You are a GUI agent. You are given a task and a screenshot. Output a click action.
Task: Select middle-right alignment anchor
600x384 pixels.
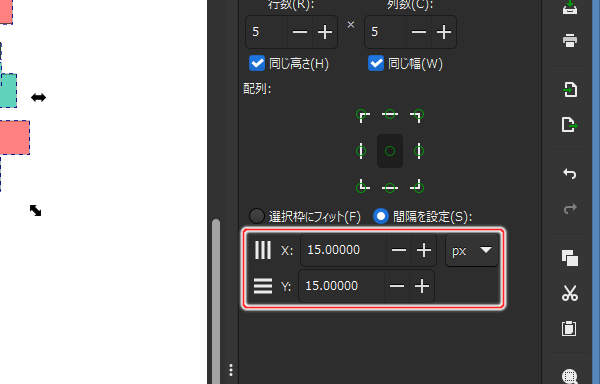click(419, 151)
